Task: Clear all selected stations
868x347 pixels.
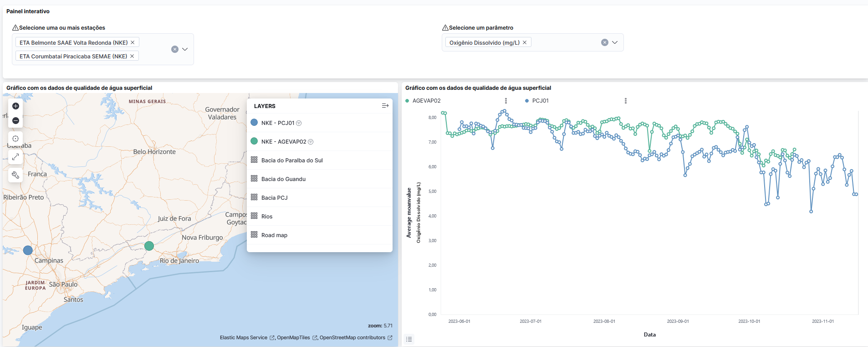Action: 174,49
